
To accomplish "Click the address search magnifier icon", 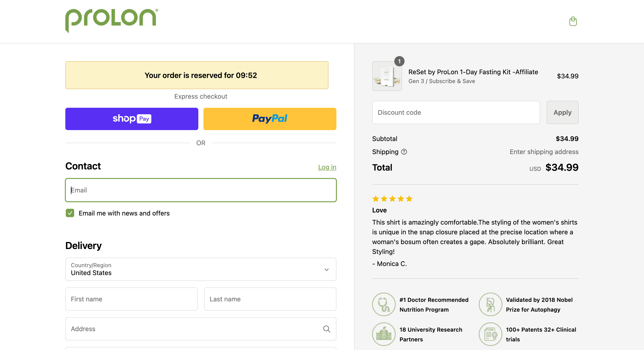I will [x=326, y=329].
